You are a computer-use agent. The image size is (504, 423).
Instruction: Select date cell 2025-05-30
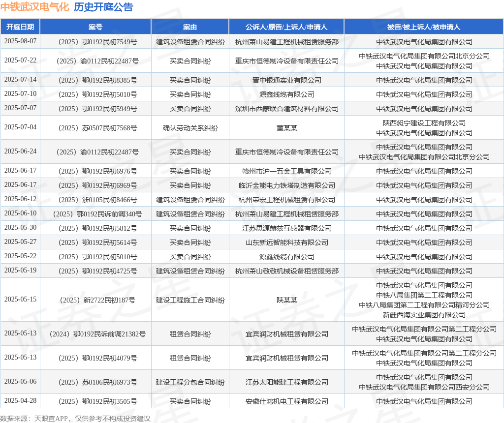(20, 227)
